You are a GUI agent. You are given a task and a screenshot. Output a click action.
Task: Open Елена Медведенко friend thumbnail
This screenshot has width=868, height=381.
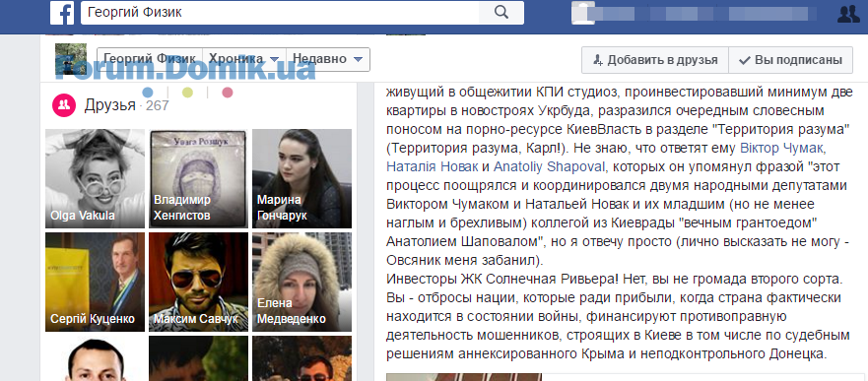coord(301,282)
